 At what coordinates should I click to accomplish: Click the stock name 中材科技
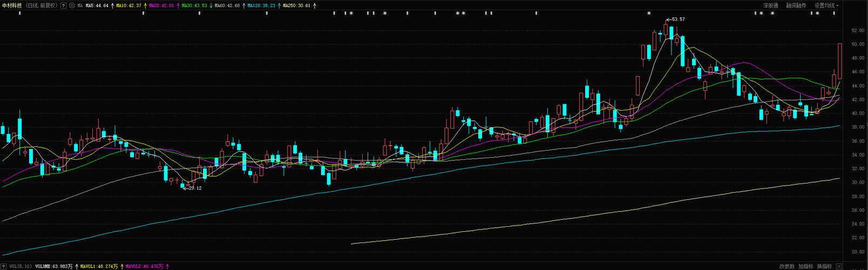(x=12, y=5)
